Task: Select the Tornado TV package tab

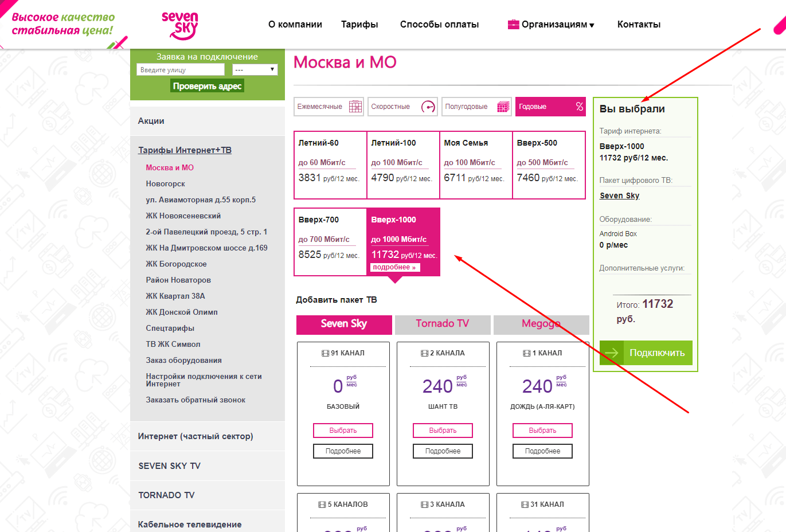Action: click(x=443, y=324)
